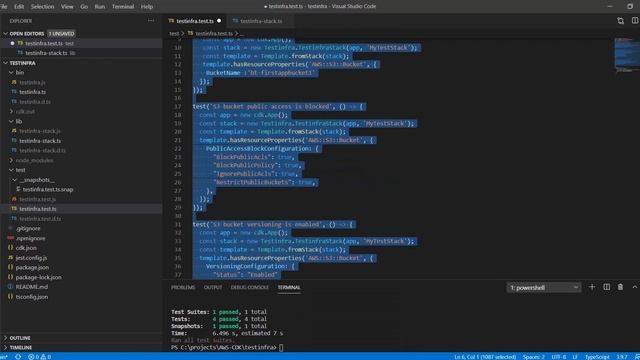640x360 pixels.
Task: Change encoding via UTF-8 status item
Action: pos(558,357)
